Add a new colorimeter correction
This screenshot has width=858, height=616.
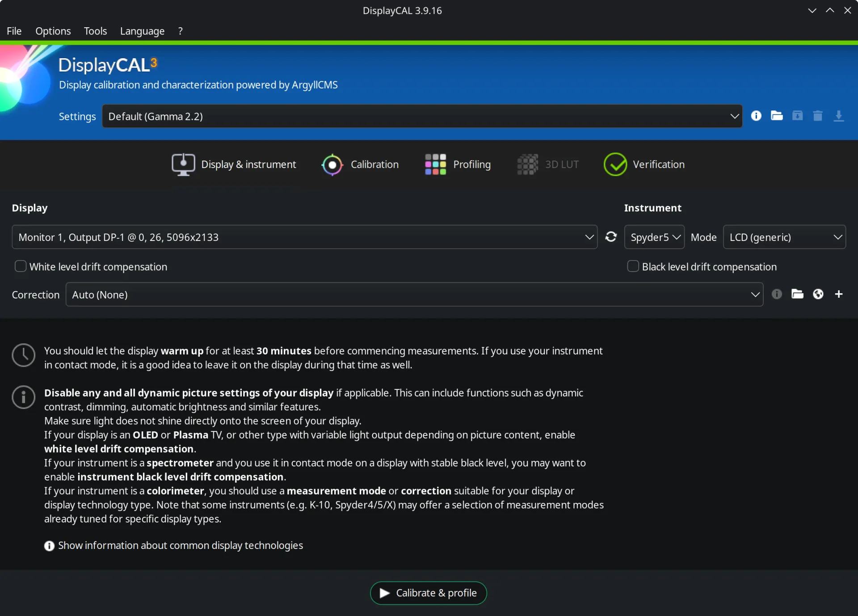point(839,294)
